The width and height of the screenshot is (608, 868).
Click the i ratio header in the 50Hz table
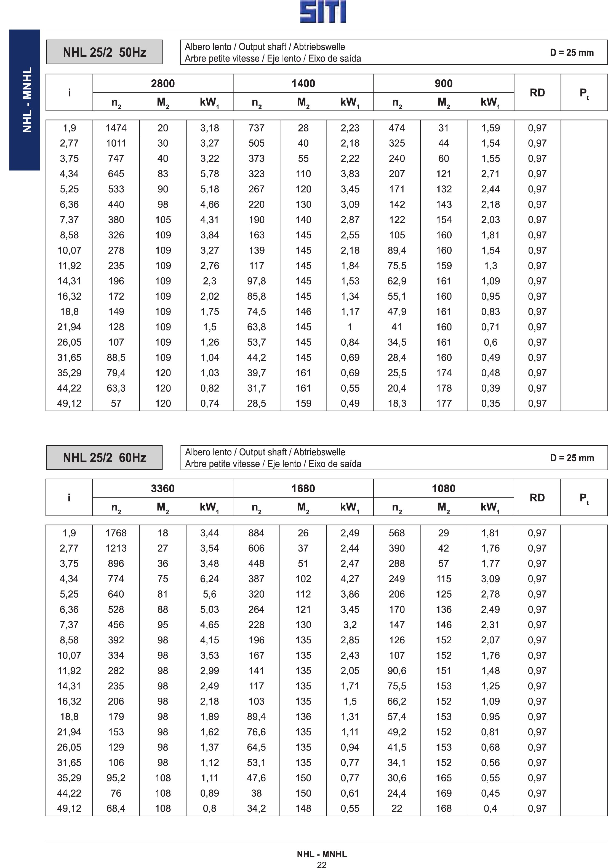(69, 93)
